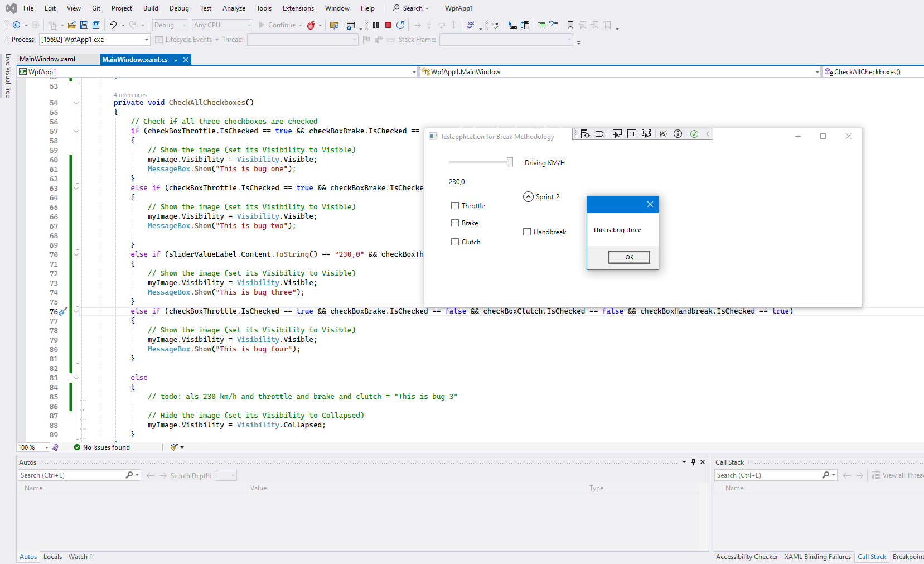924x564 pixels.
Task: Click the Autos Search input field
Action: coord(72,475)
